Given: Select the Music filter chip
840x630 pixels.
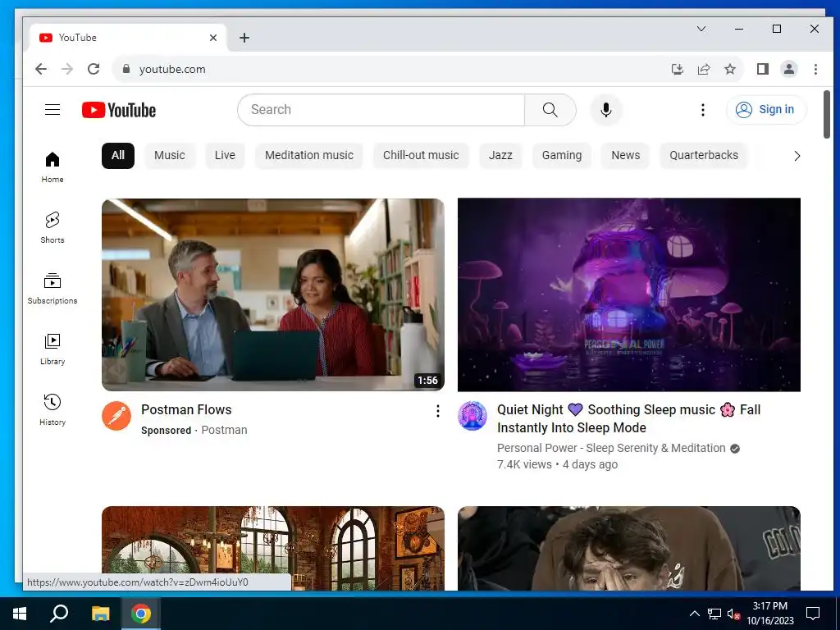Looking at the screenshot, I should pos(169,155).
